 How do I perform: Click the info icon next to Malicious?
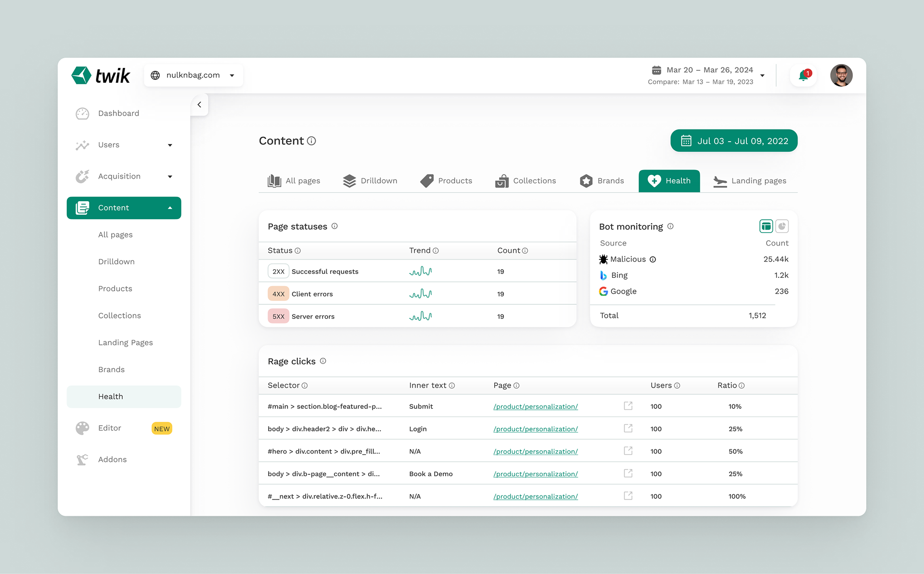click(653, 260)
